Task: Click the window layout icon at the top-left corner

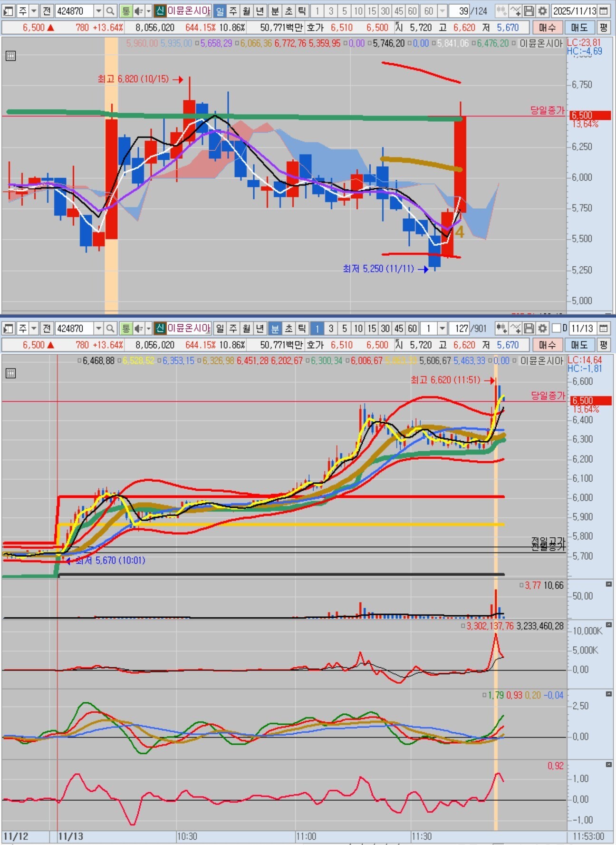Action: click(x=8, y=11)
